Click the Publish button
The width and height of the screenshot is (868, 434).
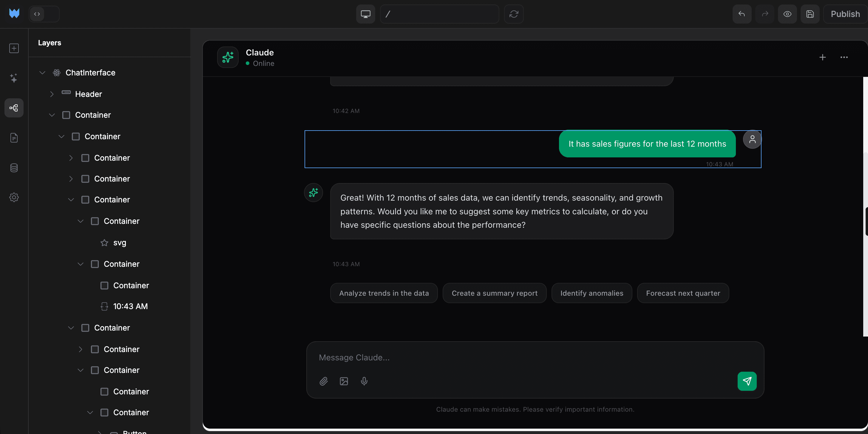[x=845, y=14]
